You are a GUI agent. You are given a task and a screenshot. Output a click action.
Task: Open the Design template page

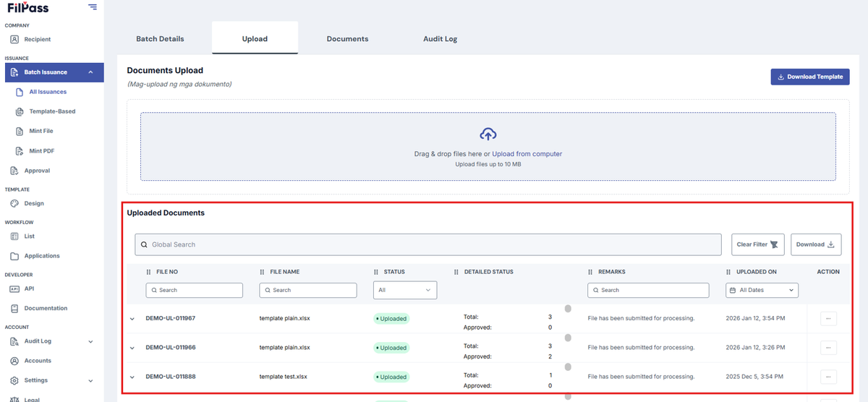click(x=33, y=203)
